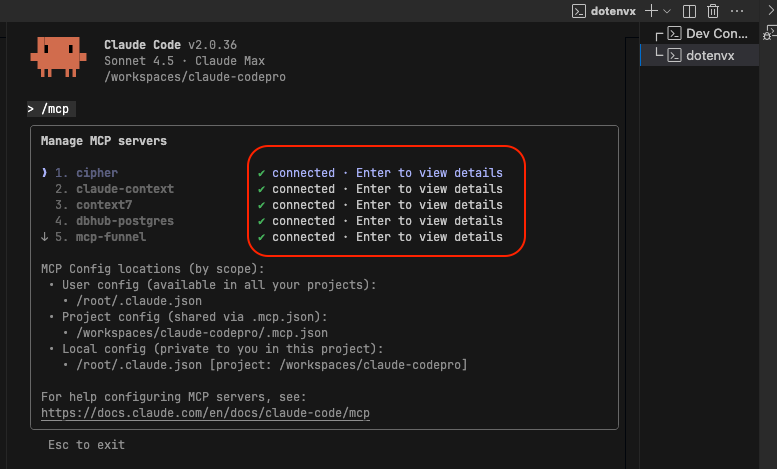Click the header /workspaces/claude-codepro directory path

(x=195, y=77)
